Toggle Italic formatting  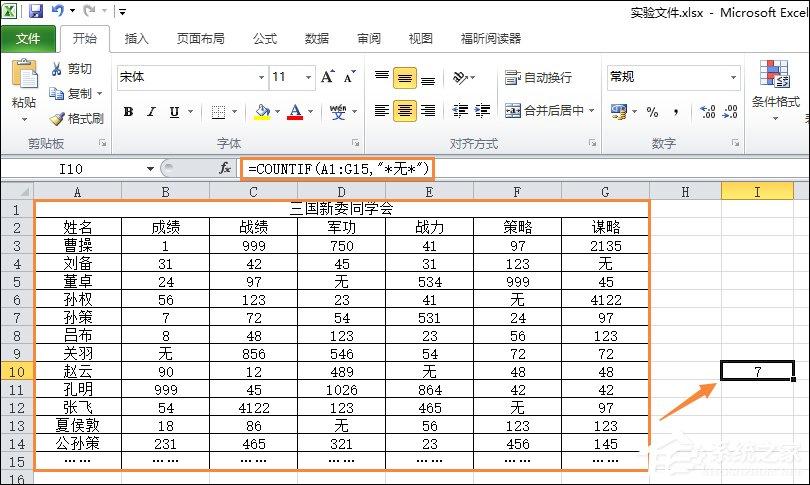coord(151,112)
